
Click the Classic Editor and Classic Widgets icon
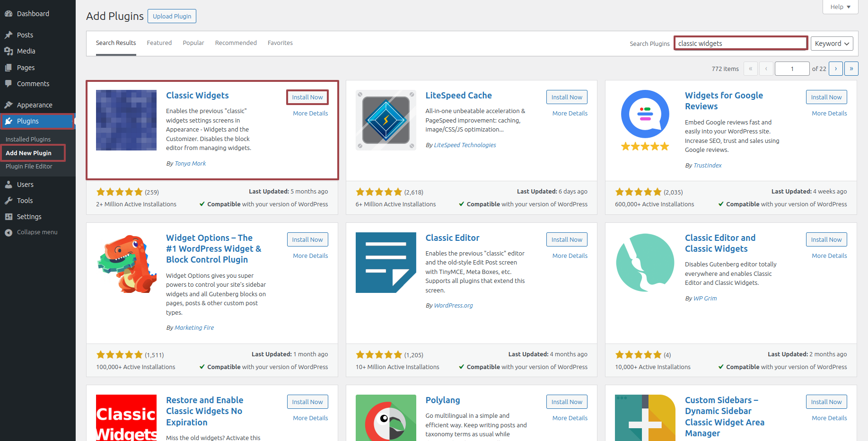tap(645, 263)
